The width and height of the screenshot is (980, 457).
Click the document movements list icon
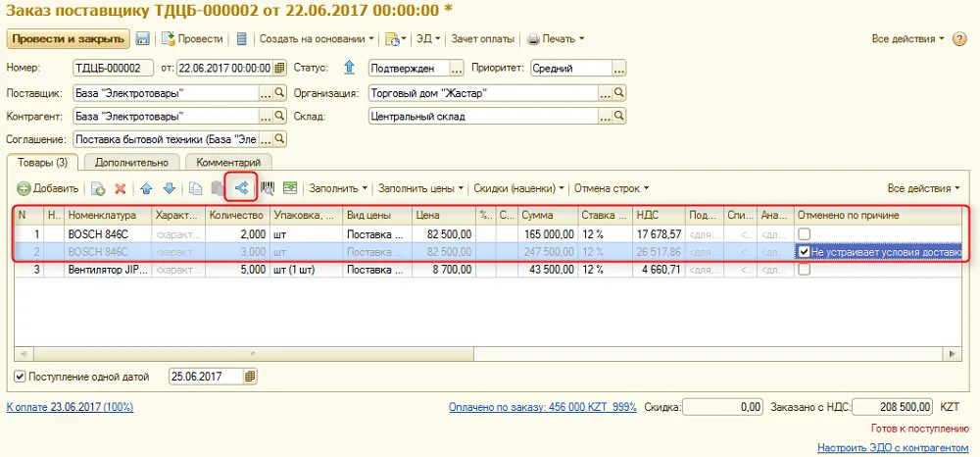tap(242, 39)
